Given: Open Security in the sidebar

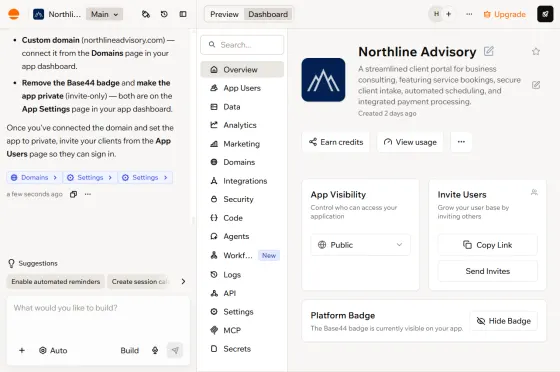Looking at the screenshot, I should (x=242, y=200).
